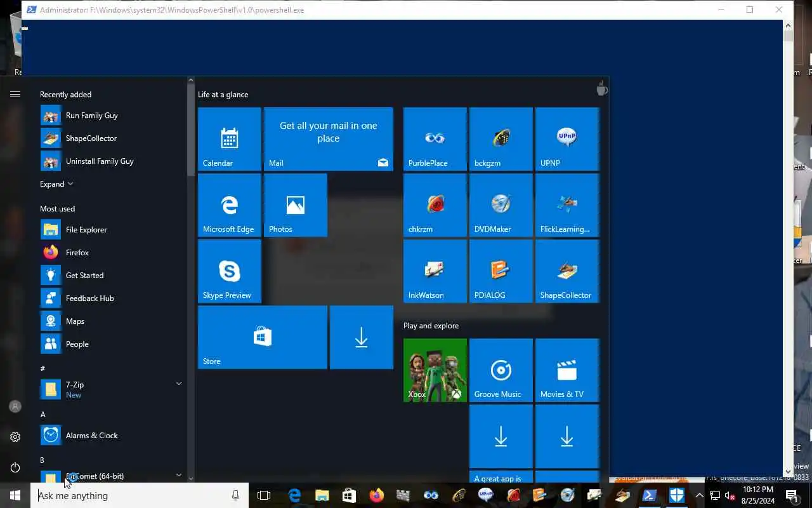Click the PowerShell window vertical scrollbar
Image resolution: width=812 pixels, height=508 pixels.
coord(789,248)
